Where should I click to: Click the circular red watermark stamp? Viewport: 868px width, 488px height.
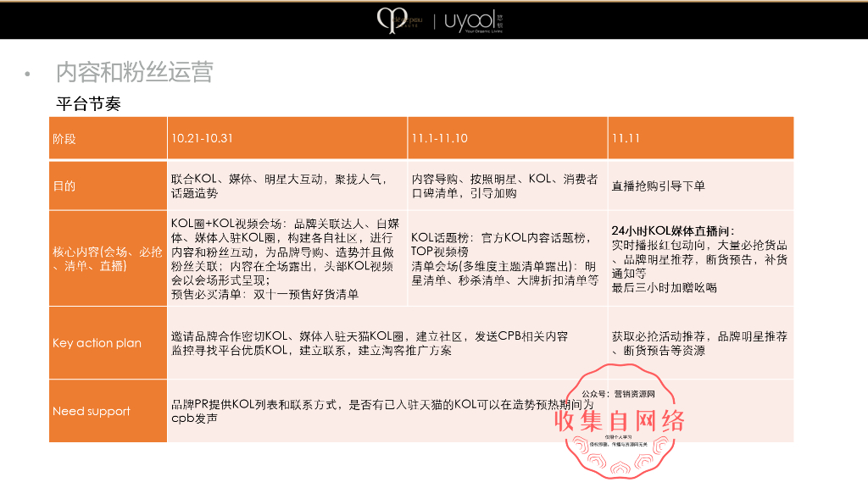click(625, 422)
